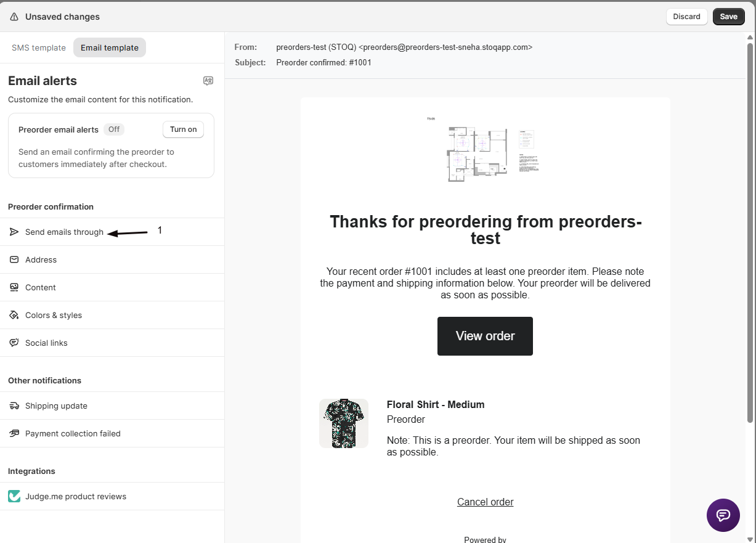Click the Shipping update truck icon

14,406
